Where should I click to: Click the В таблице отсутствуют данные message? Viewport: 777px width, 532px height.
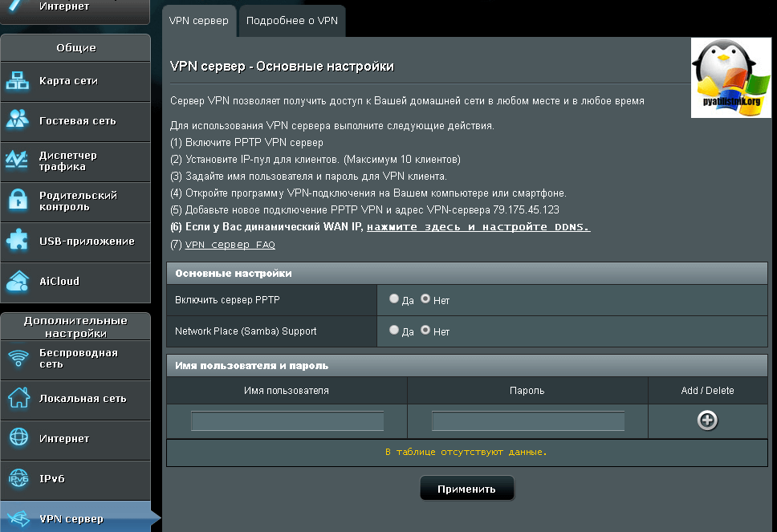click(466, 452)
